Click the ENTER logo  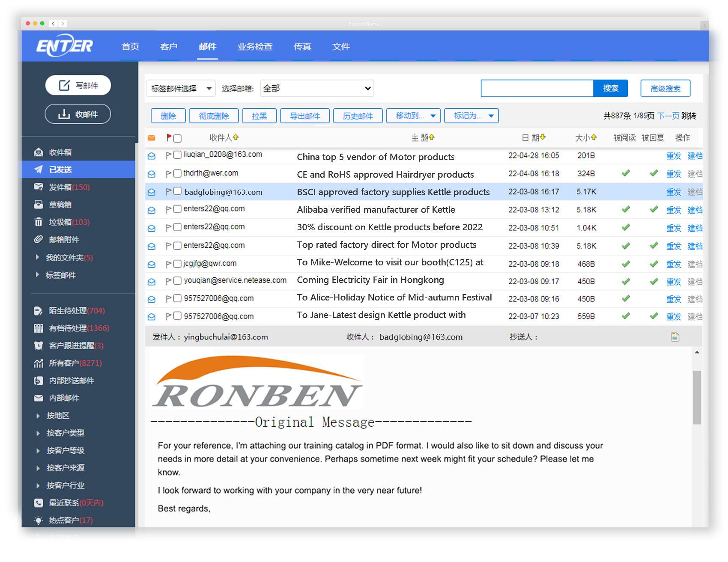64,46
